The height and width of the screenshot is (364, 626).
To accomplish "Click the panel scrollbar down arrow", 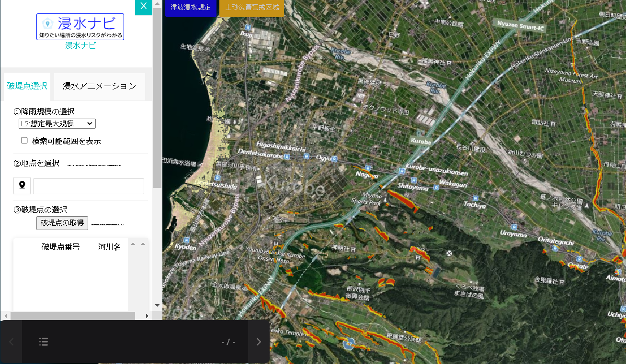I will point(157,305).
